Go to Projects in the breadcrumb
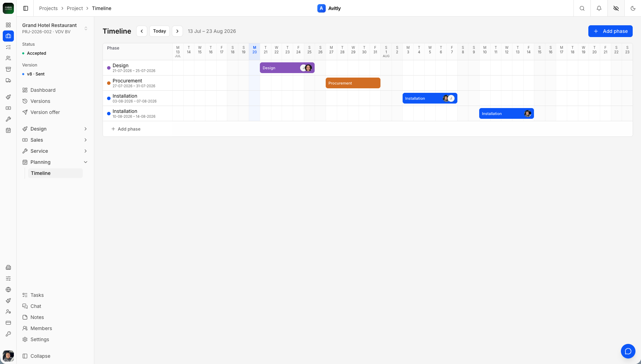 point(48,8)
